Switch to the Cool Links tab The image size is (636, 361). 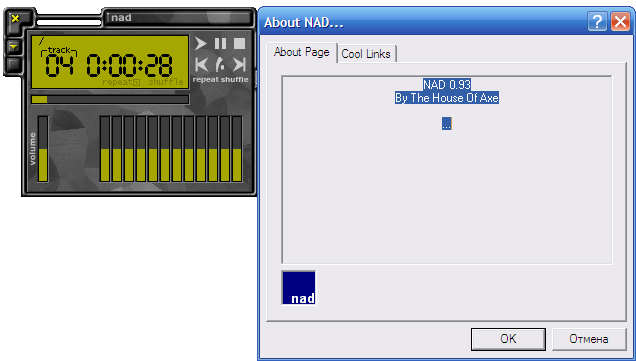pos(366,54)
